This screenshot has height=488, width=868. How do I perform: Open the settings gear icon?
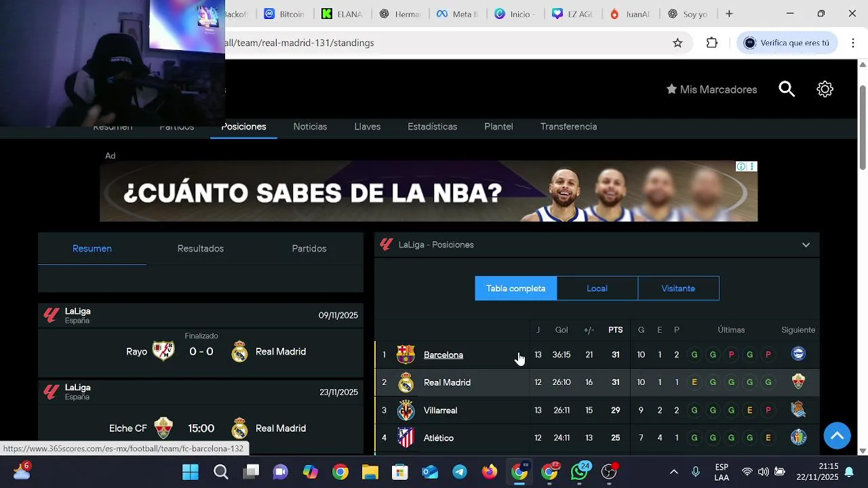click(x=825, y=89)
